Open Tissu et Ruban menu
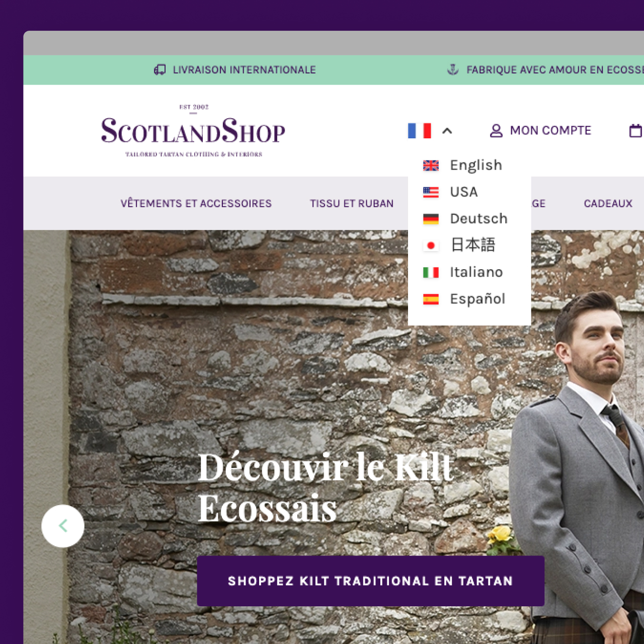Screen dimensions: 644x644 352,203
